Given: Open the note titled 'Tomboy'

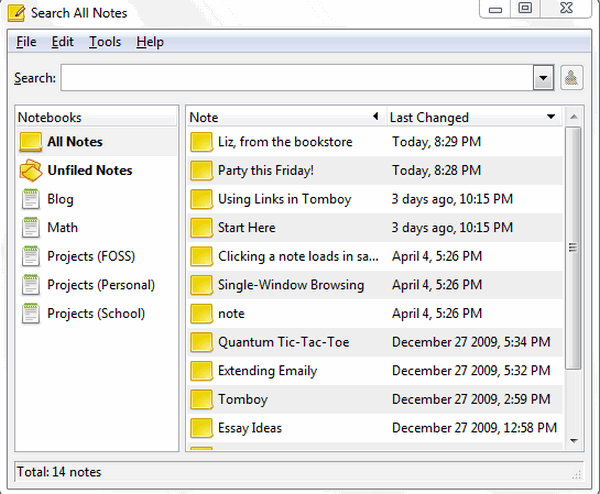Looking at the screenshot, I should click(x=243, y=399).
